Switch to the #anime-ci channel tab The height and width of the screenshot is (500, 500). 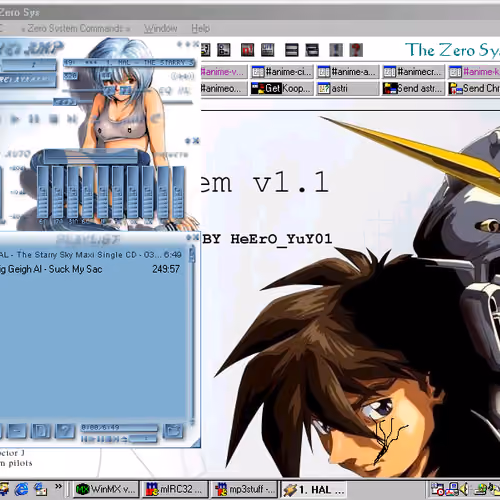(282, 71)
